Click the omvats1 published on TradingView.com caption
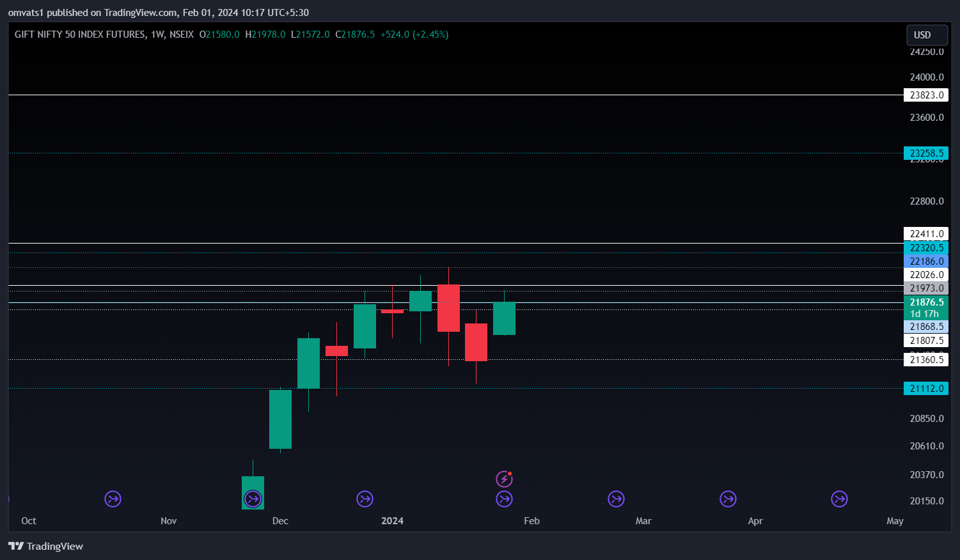Screen dimensions: 960x560 tap(158, 12)
